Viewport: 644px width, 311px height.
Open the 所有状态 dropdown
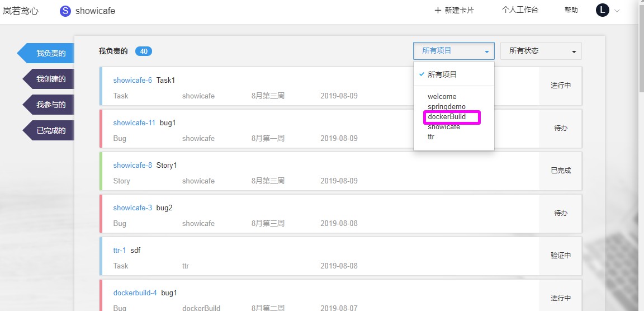pos(541,51)
